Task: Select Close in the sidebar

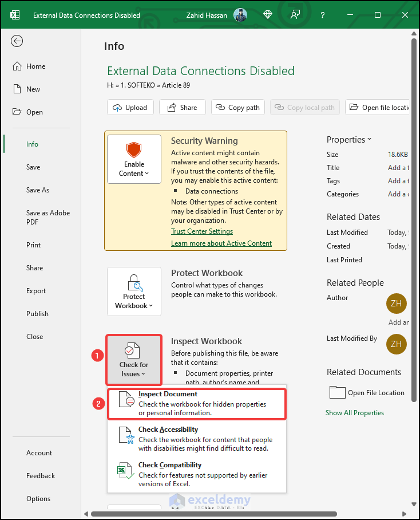Action: click(x=34, y=337)
